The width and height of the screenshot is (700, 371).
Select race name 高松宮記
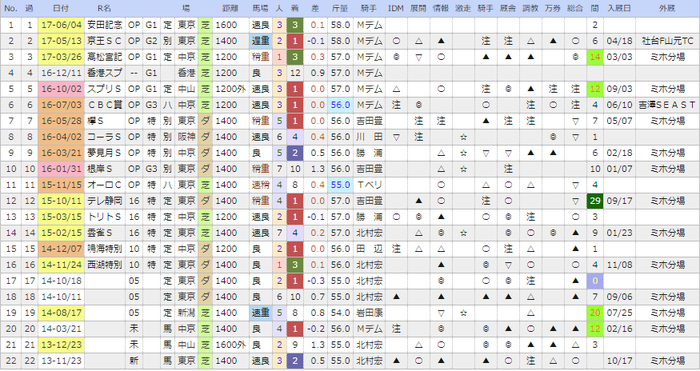click(105, 57)
